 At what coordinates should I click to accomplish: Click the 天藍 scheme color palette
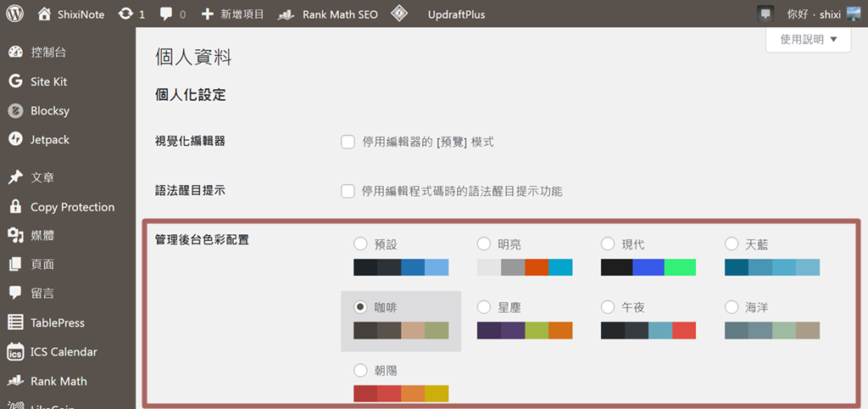point(772,267)
